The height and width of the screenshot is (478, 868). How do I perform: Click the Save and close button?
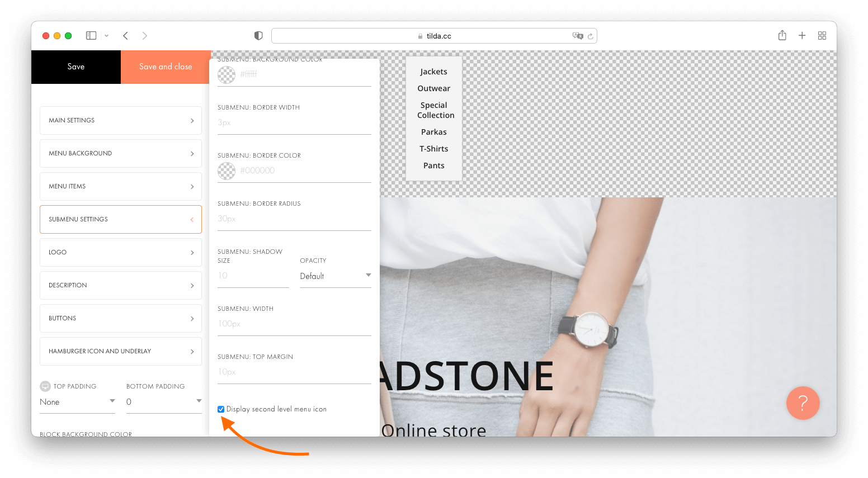click(165, 67)
